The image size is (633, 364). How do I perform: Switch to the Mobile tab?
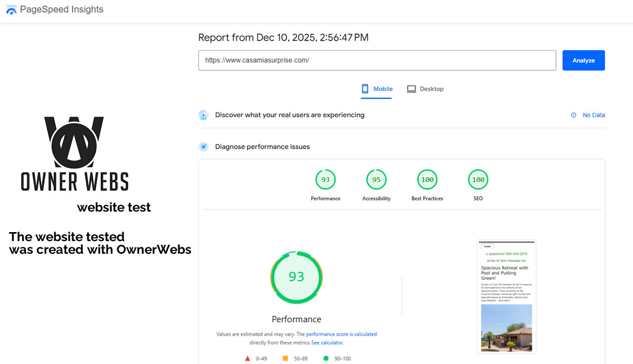tap(377, 89)
